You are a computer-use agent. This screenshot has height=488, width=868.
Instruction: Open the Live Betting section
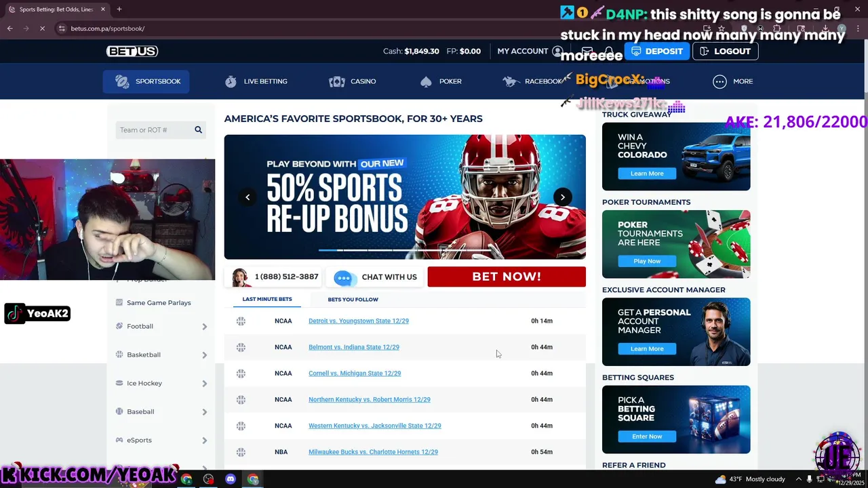coord(256,81)
